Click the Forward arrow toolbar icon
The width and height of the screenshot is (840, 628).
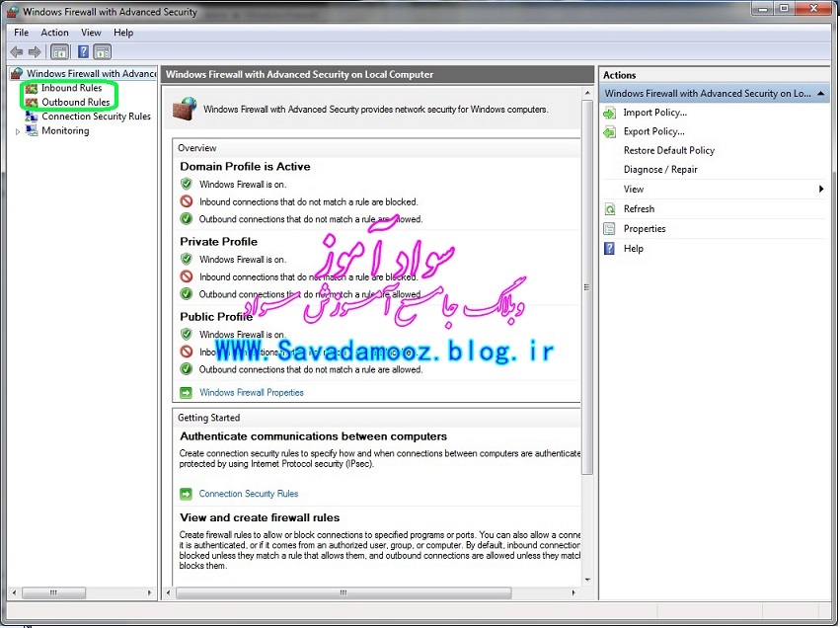pyautogui.click(x=35, y=52)
